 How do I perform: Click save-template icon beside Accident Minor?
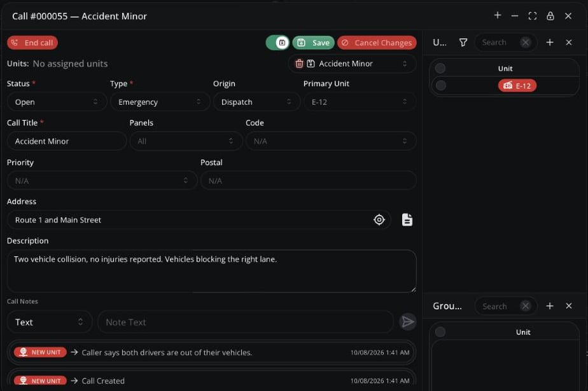click(311, 64)
